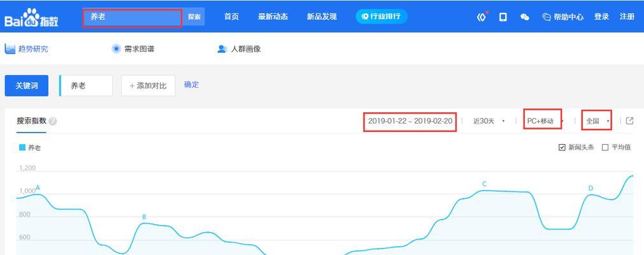Click the WeChat icon in header
This screenshot has width=644, height=255.
pyautogui.click(x=524, y=17)
